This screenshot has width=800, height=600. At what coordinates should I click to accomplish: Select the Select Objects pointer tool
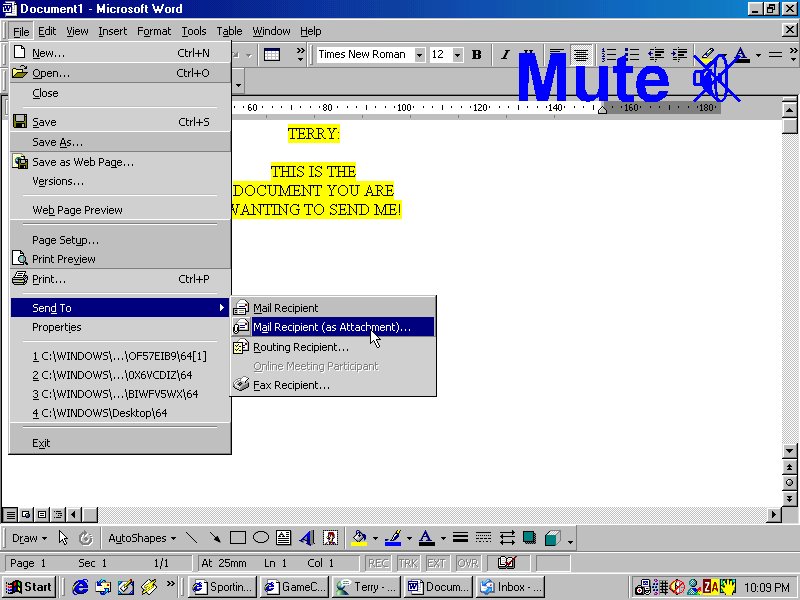(63, 538)
